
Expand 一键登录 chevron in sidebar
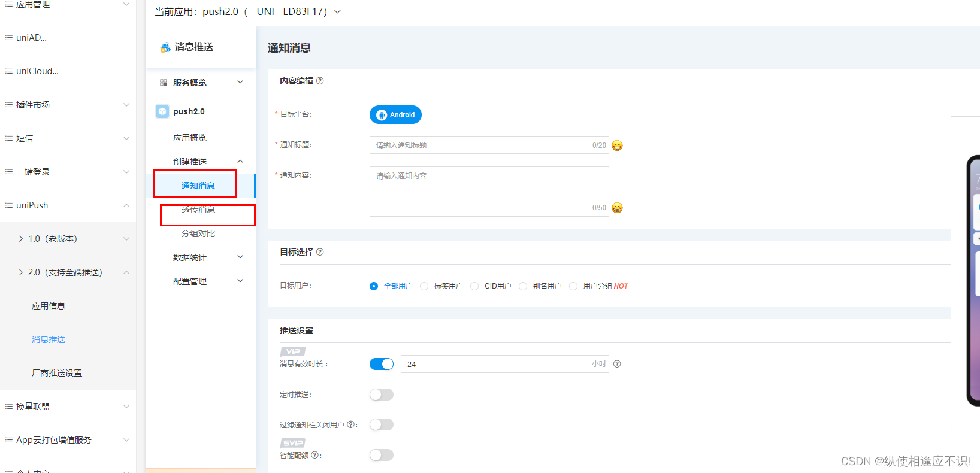point(126,172)
